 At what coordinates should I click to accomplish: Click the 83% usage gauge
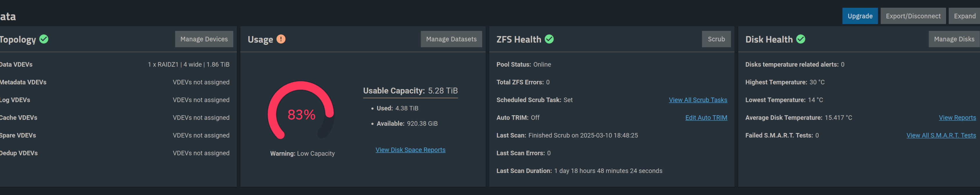tap(301, 111)
